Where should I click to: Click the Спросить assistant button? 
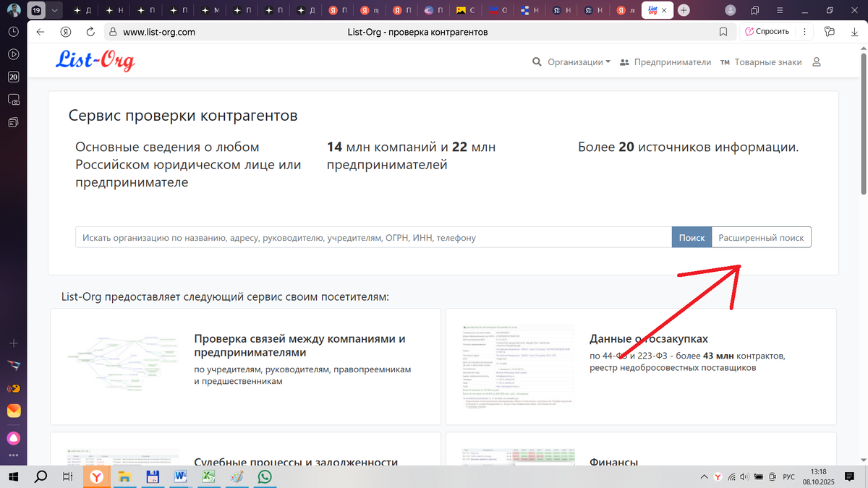[x=767, y=32]
